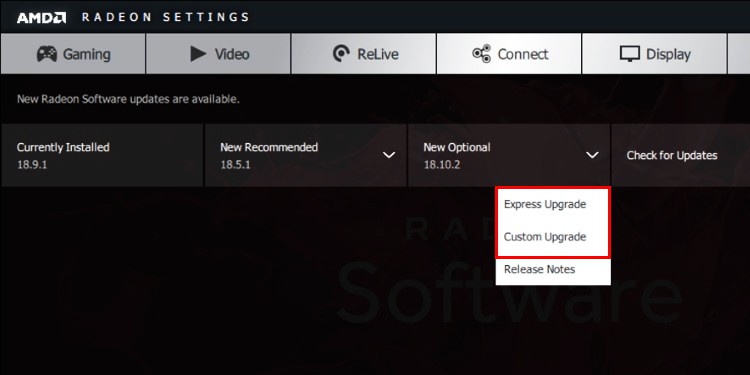Switch to the Video tab
The height and width of the screenshot is (375, 750).
click(x=218, y=54)
